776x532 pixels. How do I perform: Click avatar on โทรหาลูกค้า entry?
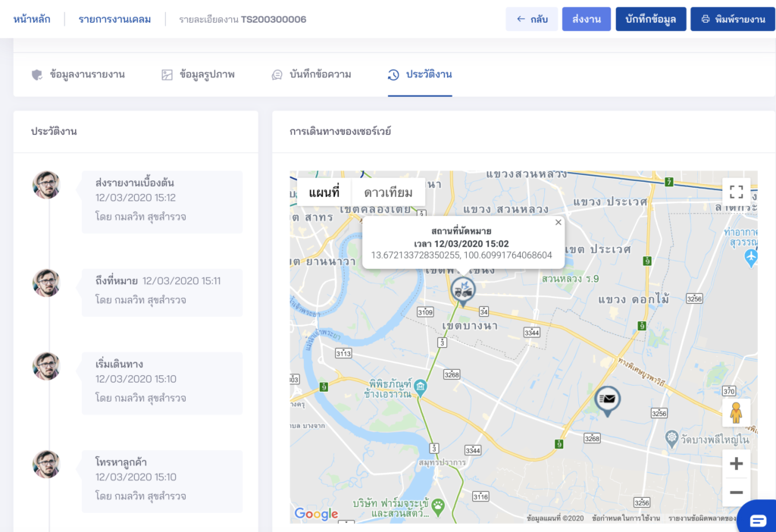46,464
